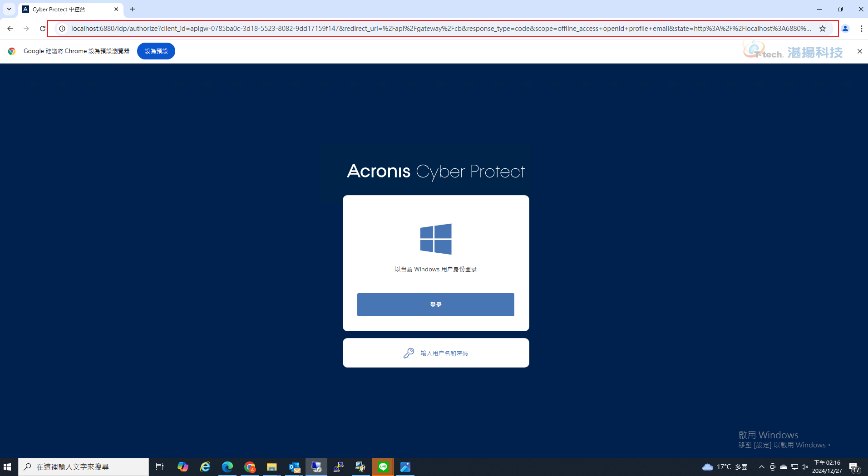Viewport: 868px width, 476px height.
Task: Open File Explorer from taskbar
Action: point(272,467)
